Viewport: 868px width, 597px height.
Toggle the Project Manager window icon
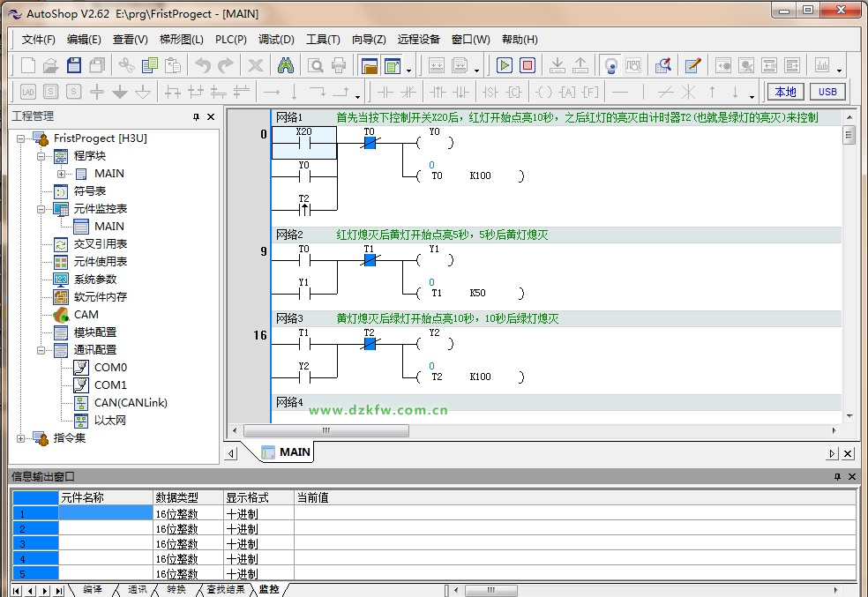point(369,65)
